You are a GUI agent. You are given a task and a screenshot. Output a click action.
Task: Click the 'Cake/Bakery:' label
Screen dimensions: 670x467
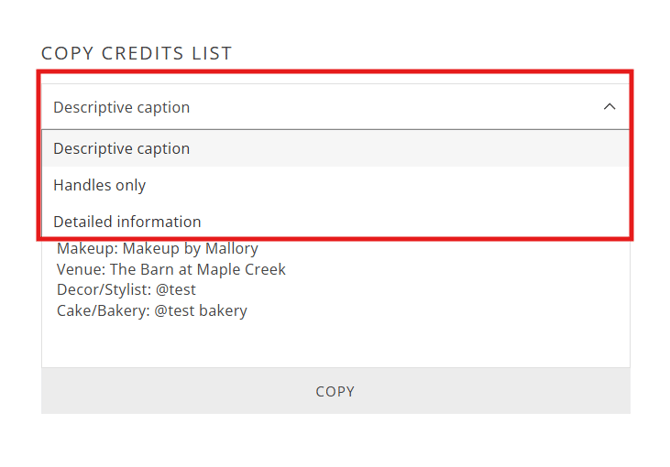click(103, 311)
